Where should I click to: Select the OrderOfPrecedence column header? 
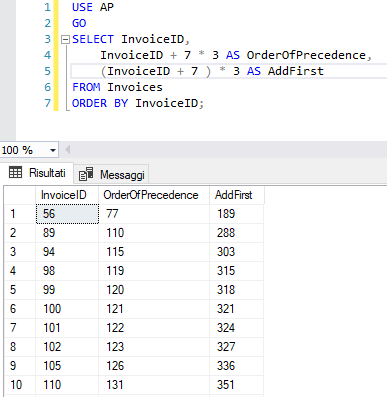click(x=154, y=195)
